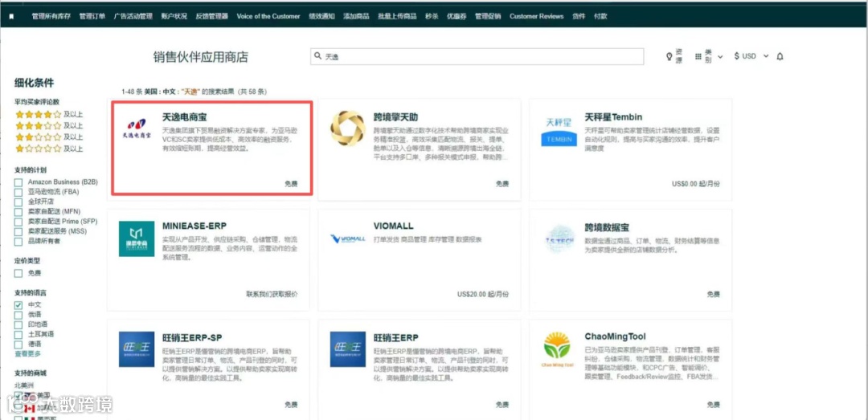Open the 跨境数据宝 T.S TECH logo
The width and height of the screenshot is (868, 420).
(x=559, y=239)
